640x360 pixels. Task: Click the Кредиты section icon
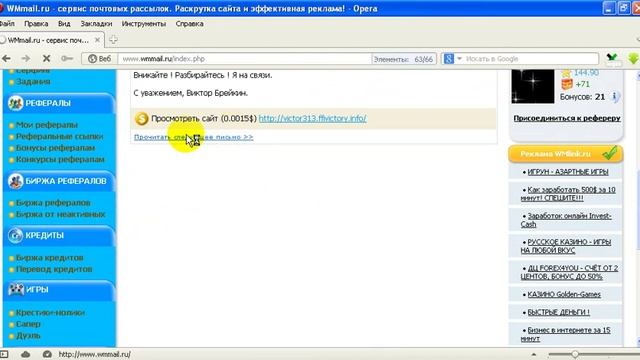(16, 236)
